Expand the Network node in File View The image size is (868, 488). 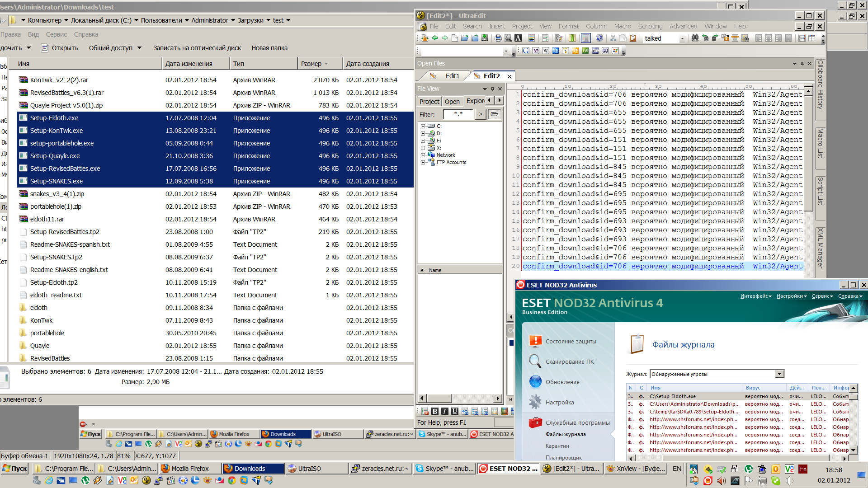coord(423,155)
